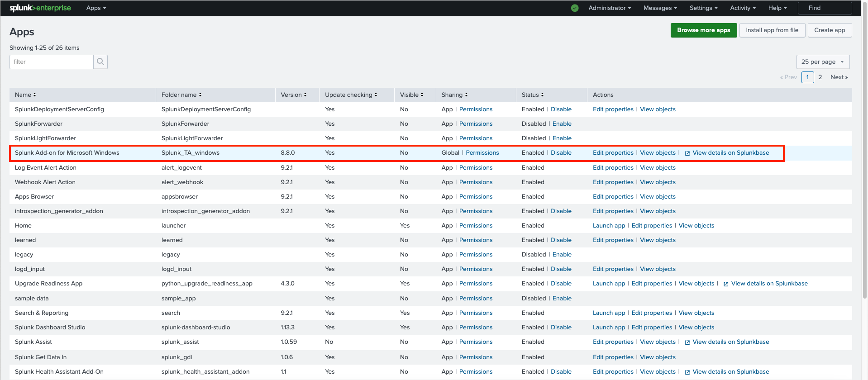Open the Activity menu

pos(743,8)
